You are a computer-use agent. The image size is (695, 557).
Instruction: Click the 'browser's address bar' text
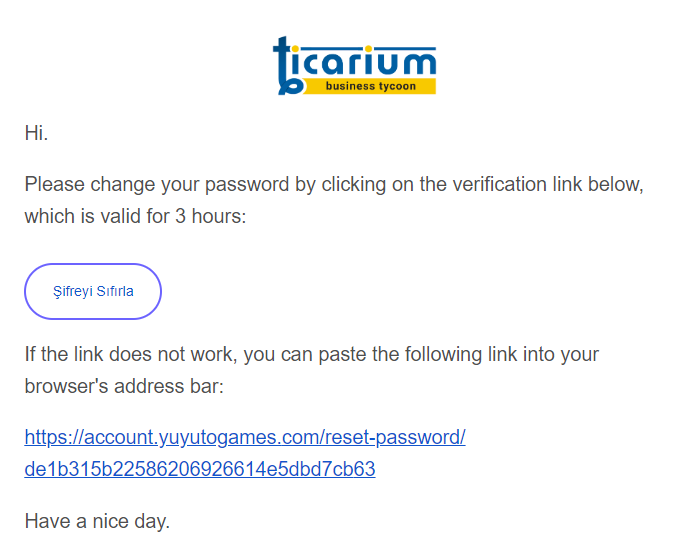[124, 385]
